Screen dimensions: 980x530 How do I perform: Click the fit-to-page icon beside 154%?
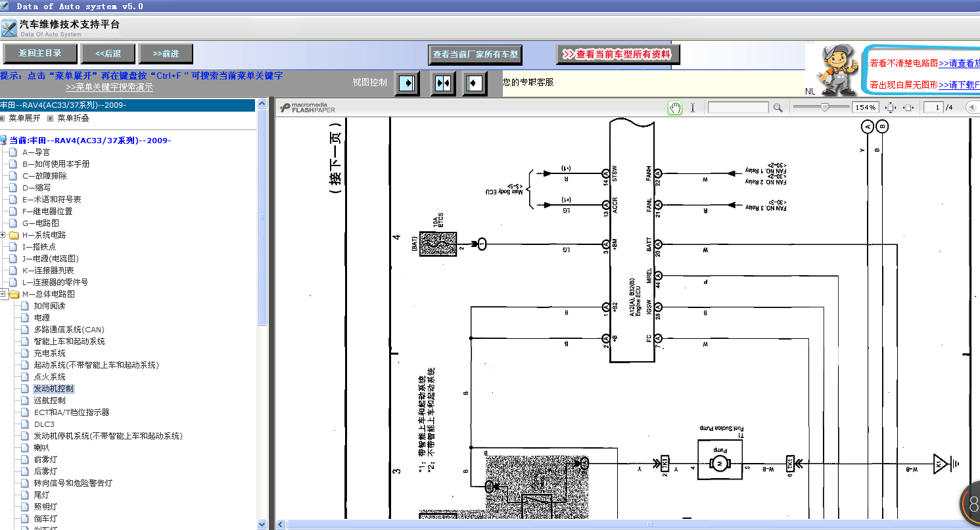[891, 108]
